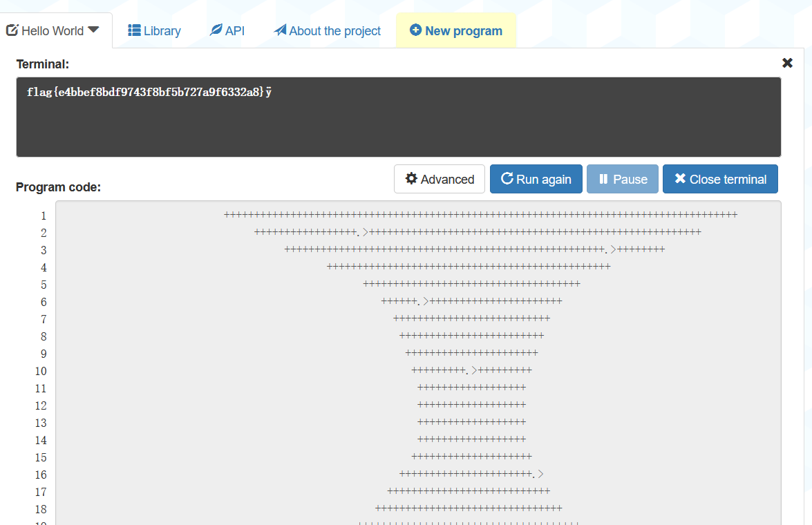Select line number 3 in the gutter
The image size is (812, 525).
44,250
